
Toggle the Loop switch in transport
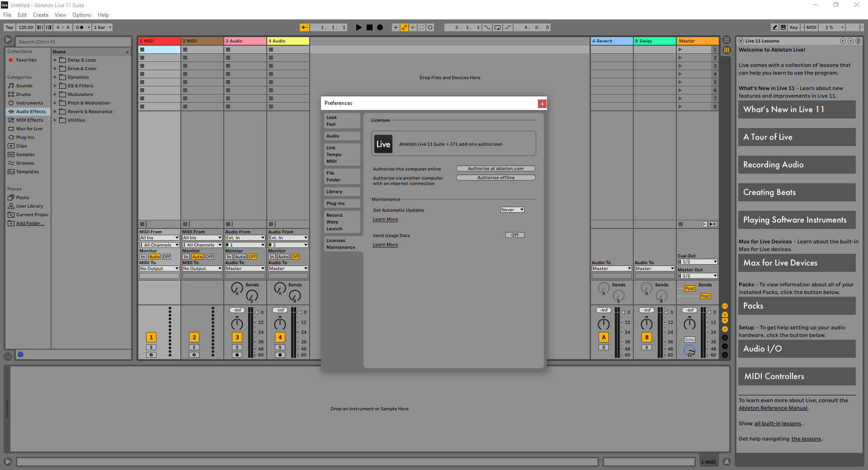click(x=497, y=27)
